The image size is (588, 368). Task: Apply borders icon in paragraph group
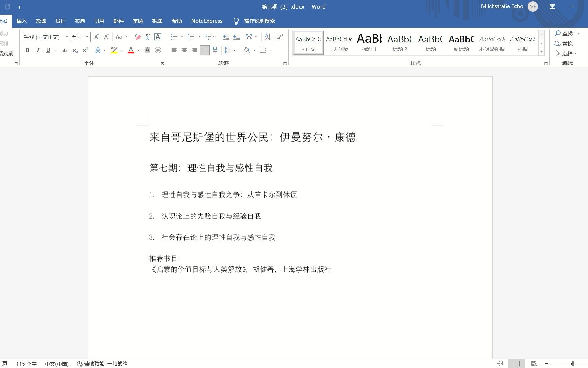pos(263,50)
